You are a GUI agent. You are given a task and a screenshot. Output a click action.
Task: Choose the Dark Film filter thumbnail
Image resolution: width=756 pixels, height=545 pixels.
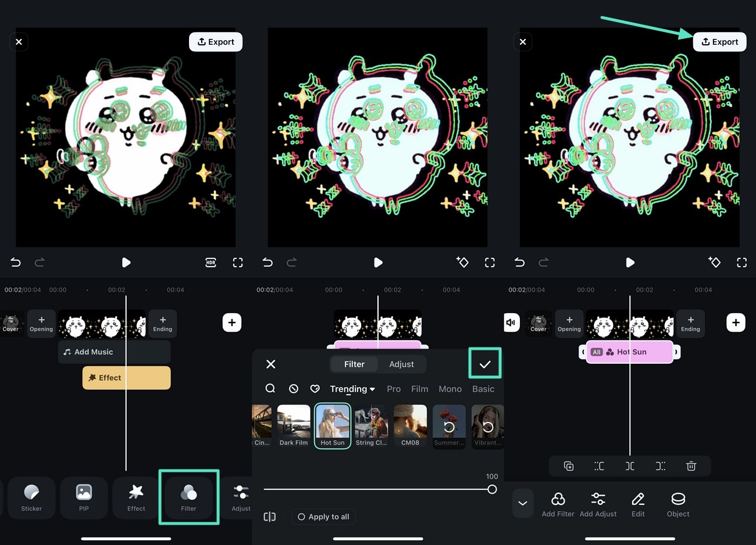point(294,426)
